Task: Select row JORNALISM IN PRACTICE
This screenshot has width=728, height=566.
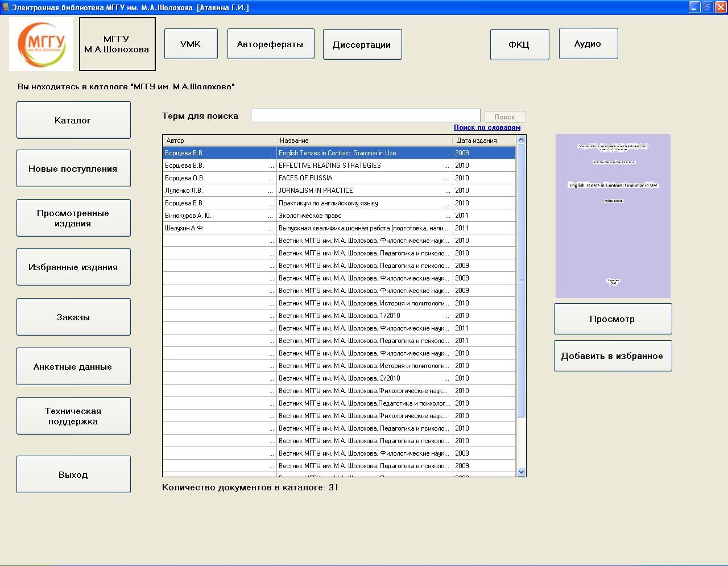Action: point(340,191)
